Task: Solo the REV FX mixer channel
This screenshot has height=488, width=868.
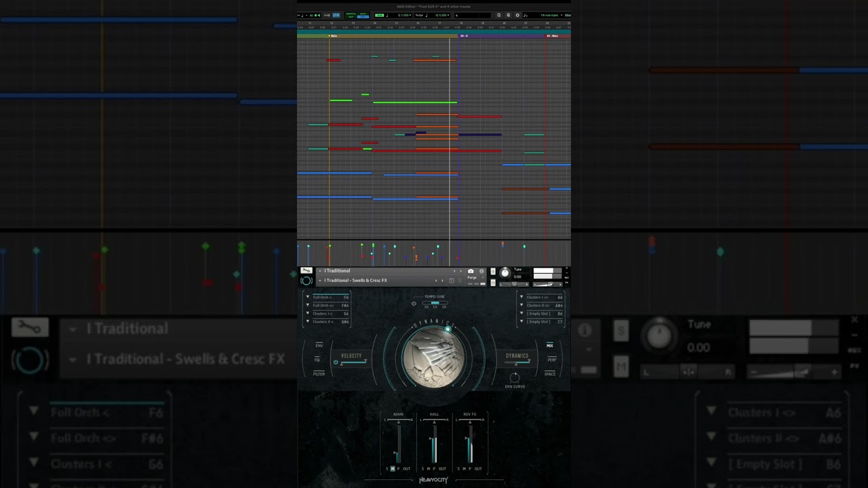Action: [458, 469]
